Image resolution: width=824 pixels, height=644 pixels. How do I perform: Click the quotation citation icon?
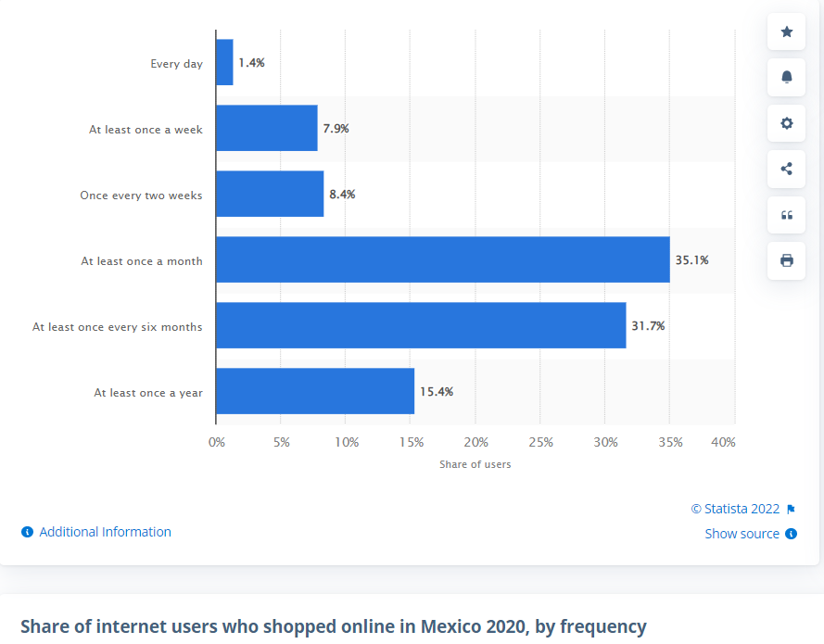tap(787, 215)
